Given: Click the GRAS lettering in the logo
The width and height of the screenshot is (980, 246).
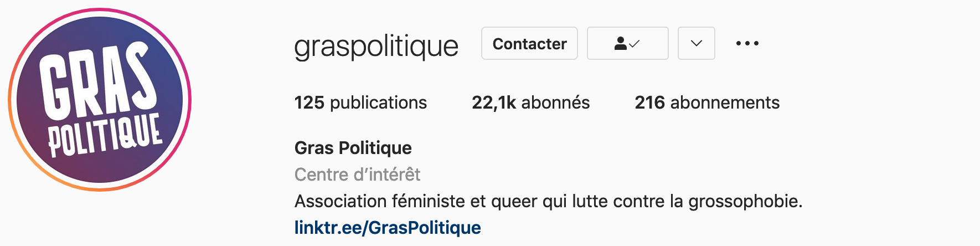Looking at the screenshot, I should (97, 80).
